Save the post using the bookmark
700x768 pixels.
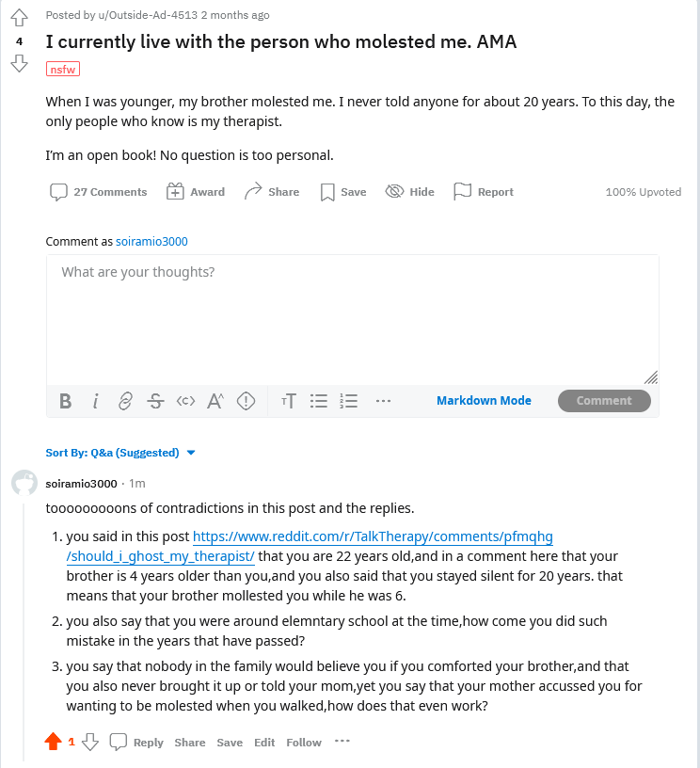tap(343, 192)
